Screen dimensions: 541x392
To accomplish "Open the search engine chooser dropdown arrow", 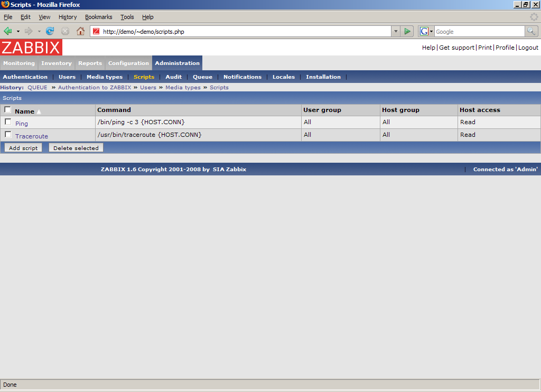I will click(x=431, y=31).
